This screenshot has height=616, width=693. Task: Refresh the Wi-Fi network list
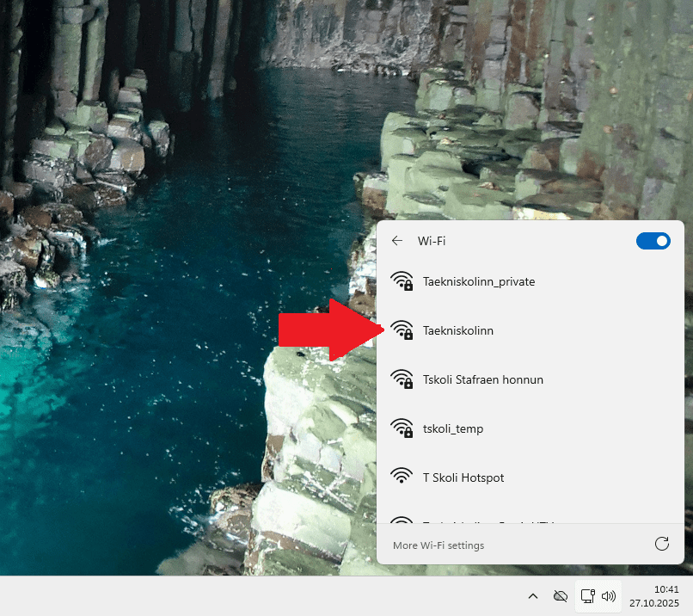pos(661,544)
